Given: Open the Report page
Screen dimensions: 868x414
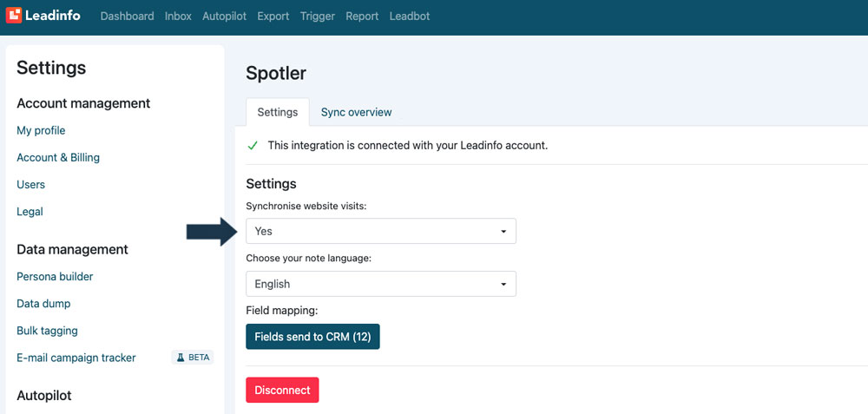Looking at the screenshot, I should tap(362, 16).
